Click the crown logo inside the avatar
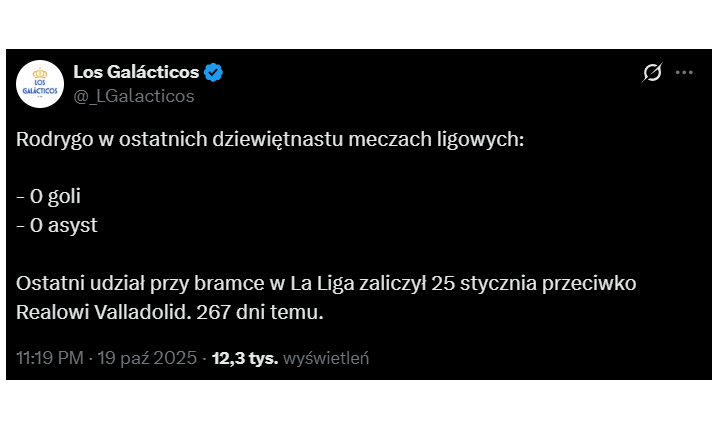Viewport: 718px width, 429px height. (x=41, y=73)
